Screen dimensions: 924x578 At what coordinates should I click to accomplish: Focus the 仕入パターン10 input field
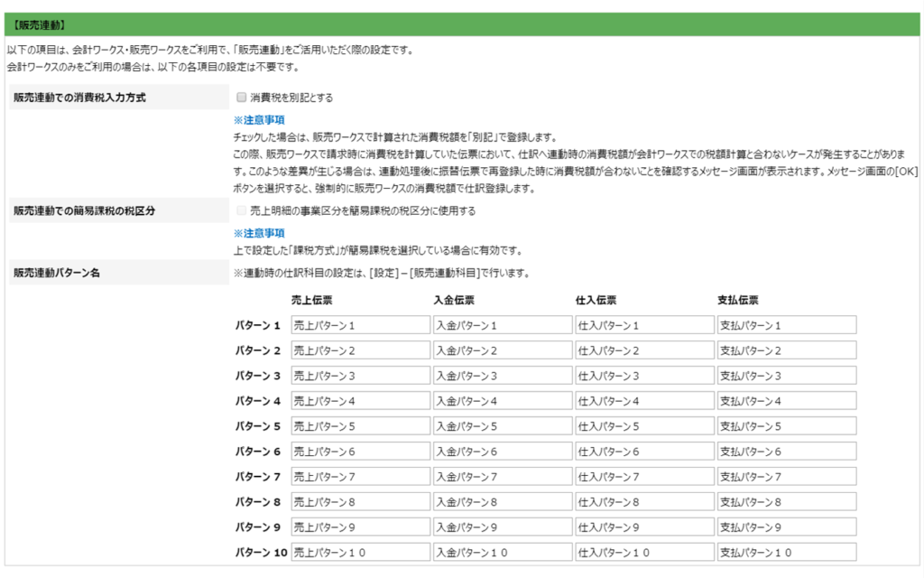point(643,552)
